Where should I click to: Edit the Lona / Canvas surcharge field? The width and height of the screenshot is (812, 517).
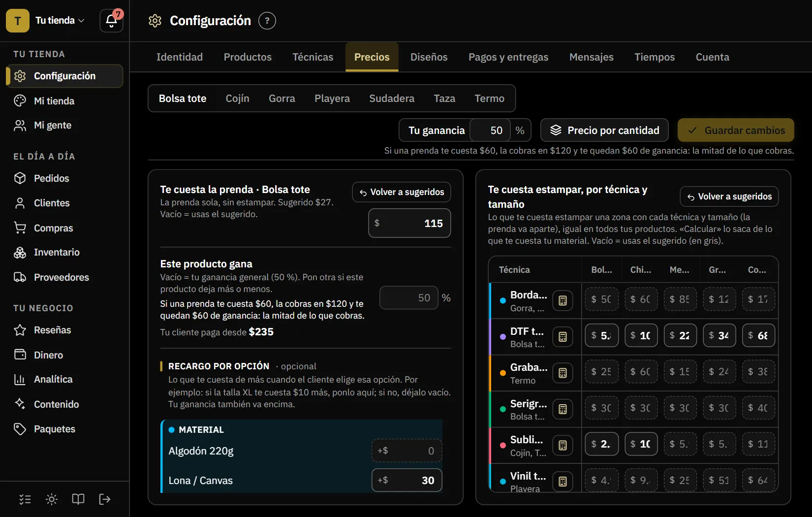(407, 480)
